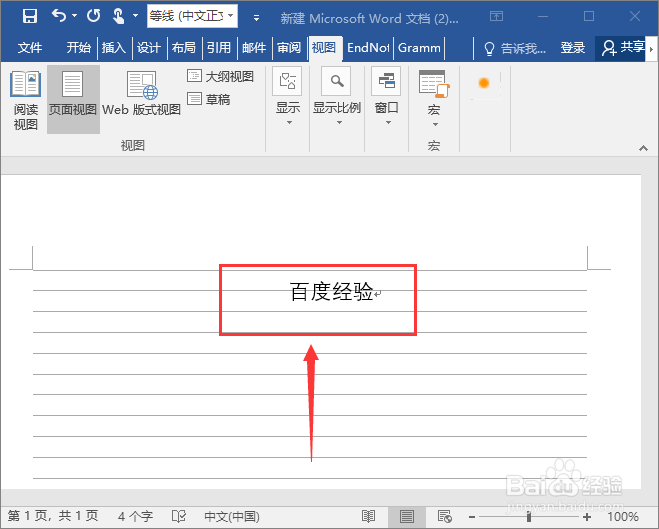Click the 共享 share button
This screenshot has height=529, width=659.
[x=622, y=48]
